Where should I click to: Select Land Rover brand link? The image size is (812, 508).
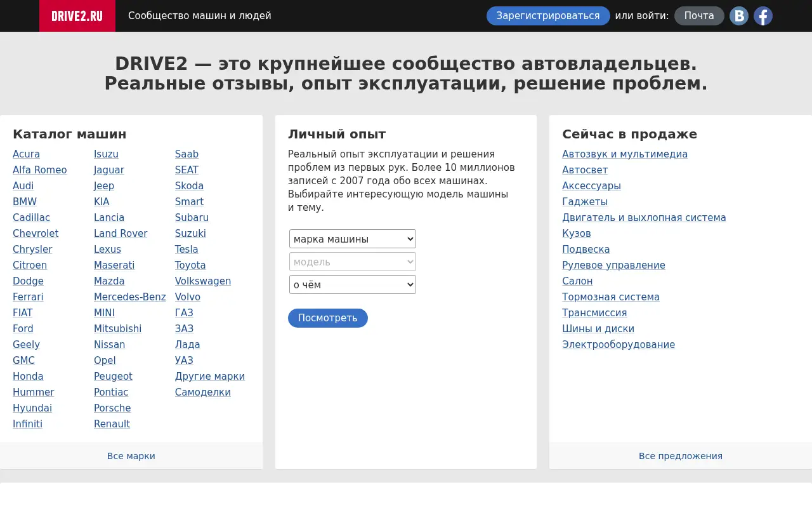coord(121,234)
